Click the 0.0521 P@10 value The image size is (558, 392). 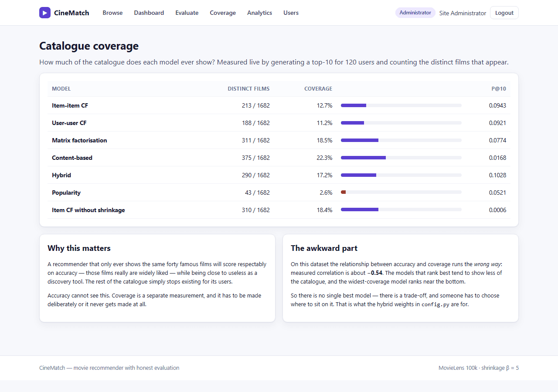pyautogui.click(x=497, y=193)
